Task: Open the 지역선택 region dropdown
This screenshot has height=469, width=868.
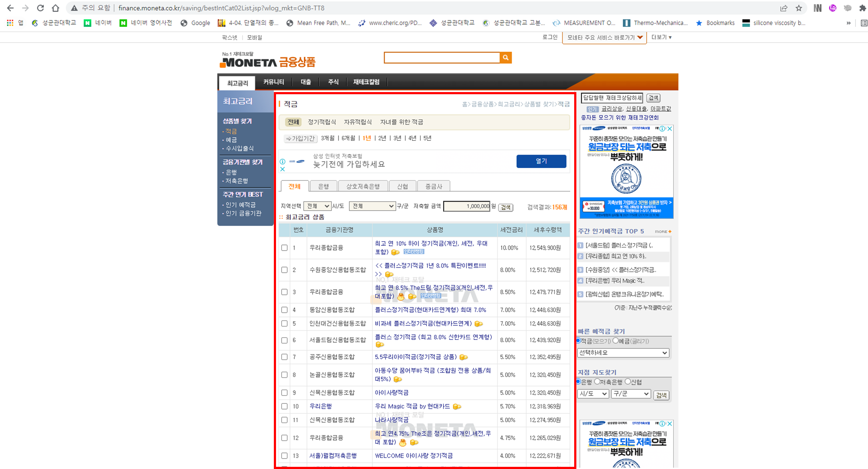Action: coord(317,206)
